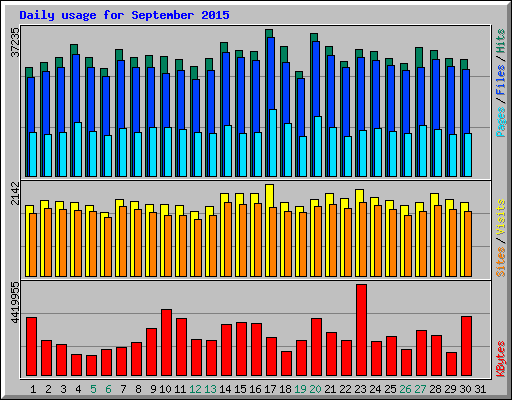Click the KBytes legend label
This screenshot has height=400, width=512.
[501, 359]
